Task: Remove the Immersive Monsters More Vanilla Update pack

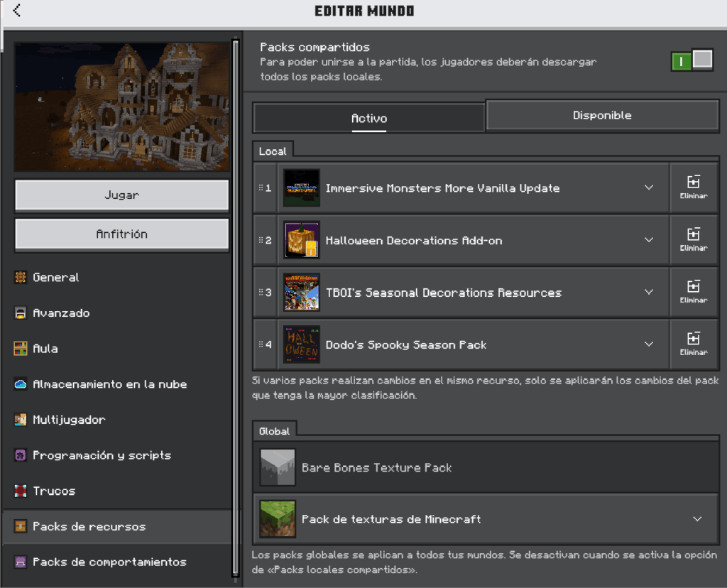Action: click(693, 187)
